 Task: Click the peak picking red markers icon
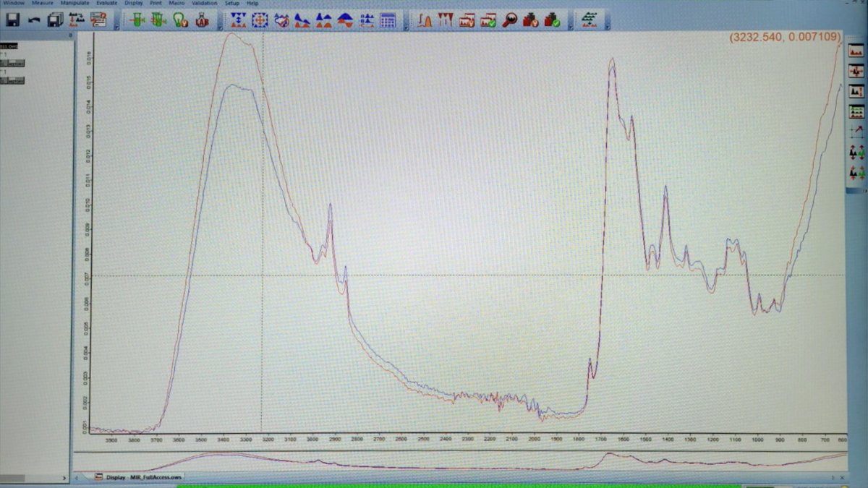pyautogui.click(x=446, y=20)
